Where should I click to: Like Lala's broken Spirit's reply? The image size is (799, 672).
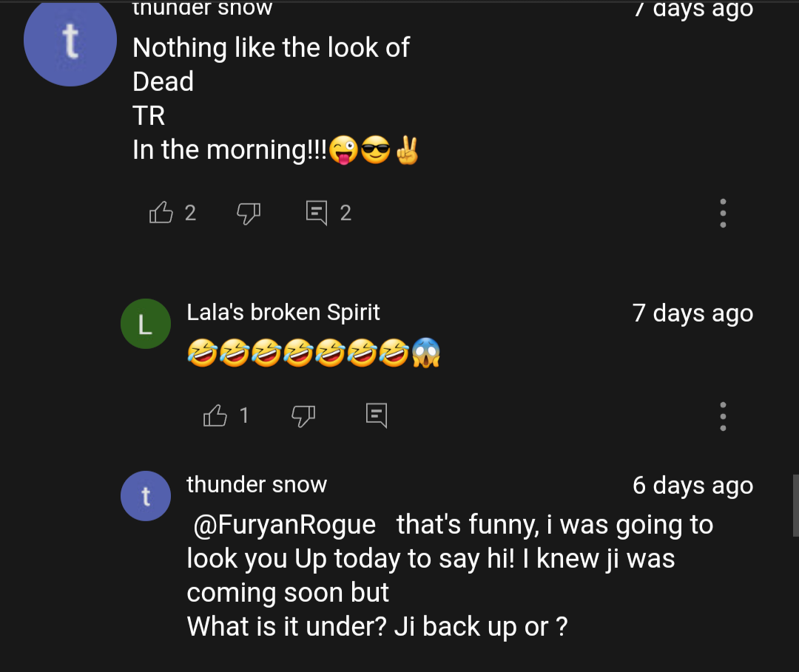tap(215, 416)
